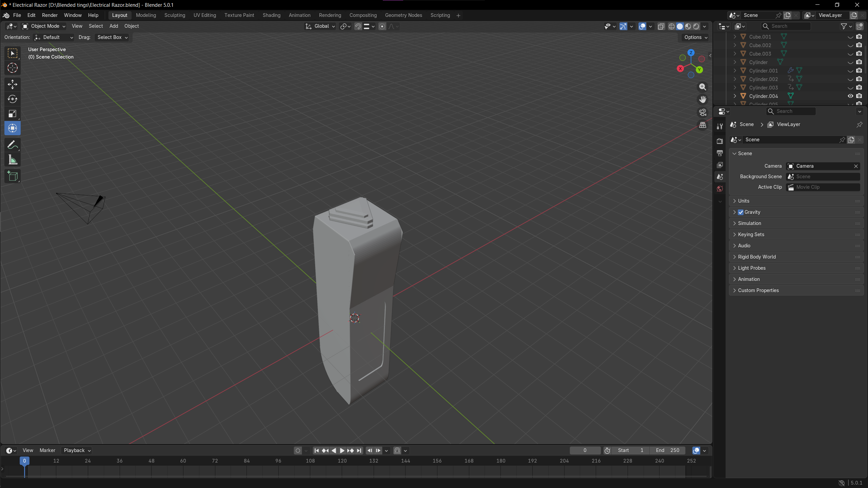Select the Scale tool
The image size is (868, 488).
pos(13,114)
